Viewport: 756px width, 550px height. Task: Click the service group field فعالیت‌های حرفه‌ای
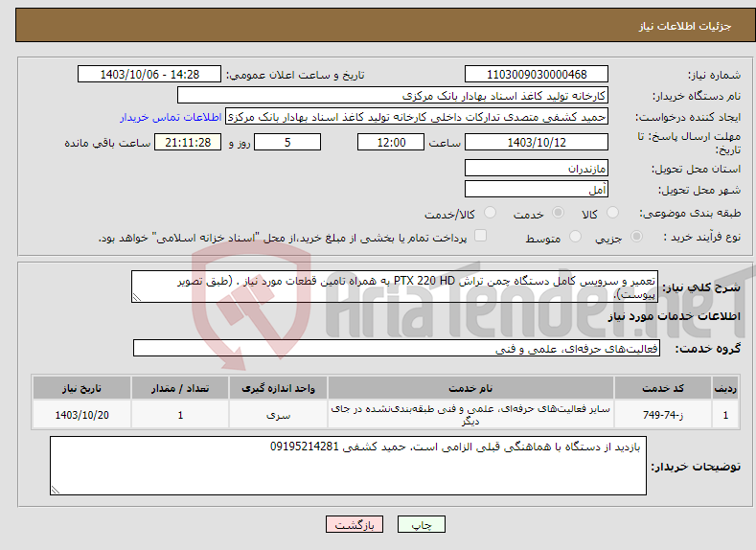point(397,348)
